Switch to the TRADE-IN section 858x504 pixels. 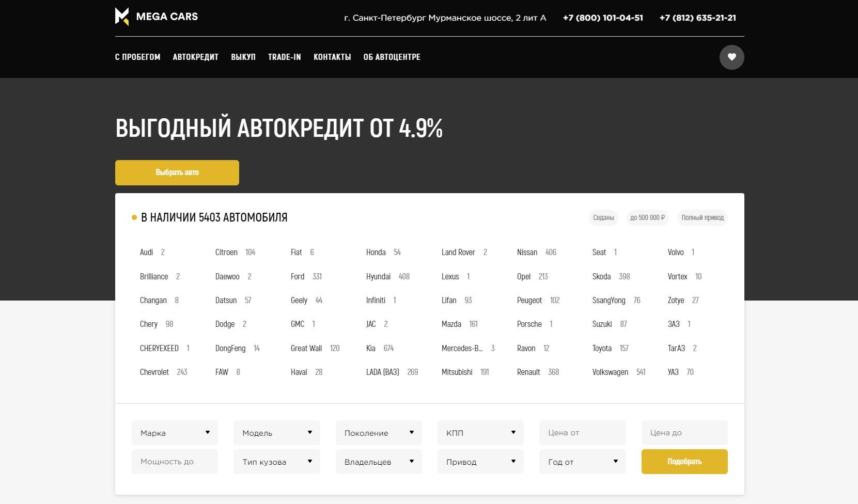tap(284, 57)
